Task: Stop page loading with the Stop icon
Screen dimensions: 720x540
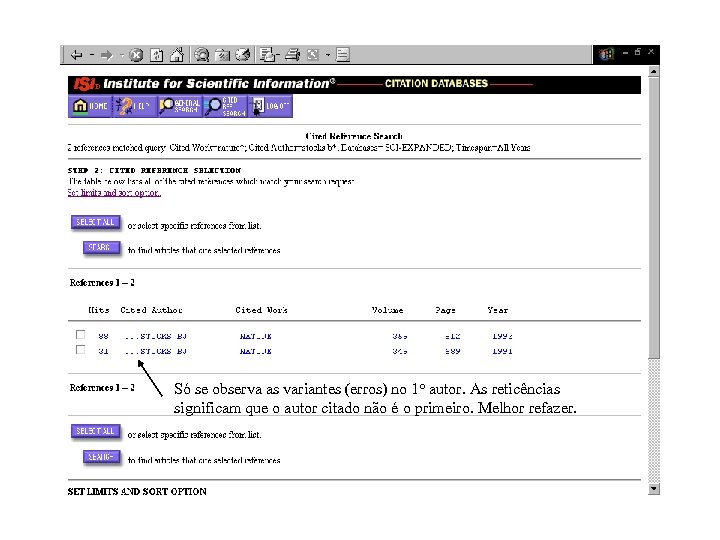Action: (136, 55)
